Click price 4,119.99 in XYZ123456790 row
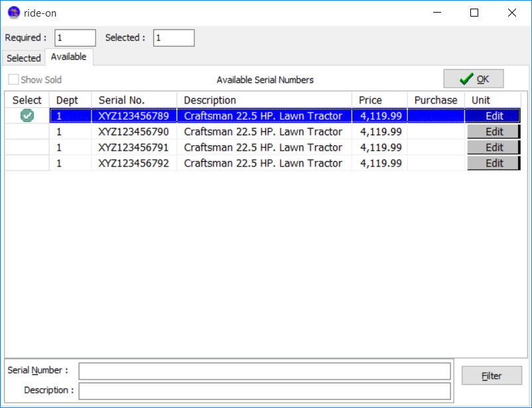This screenshot has width=532, height=408. point(381,132)
